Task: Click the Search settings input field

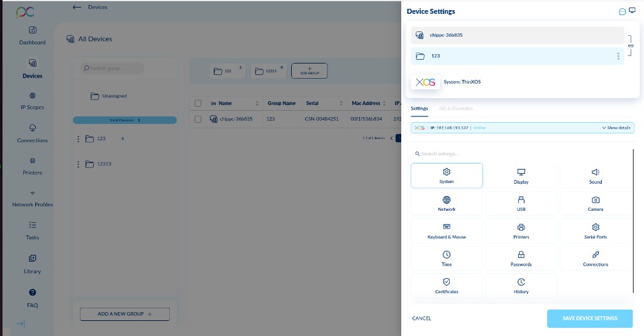Action: 521,154
